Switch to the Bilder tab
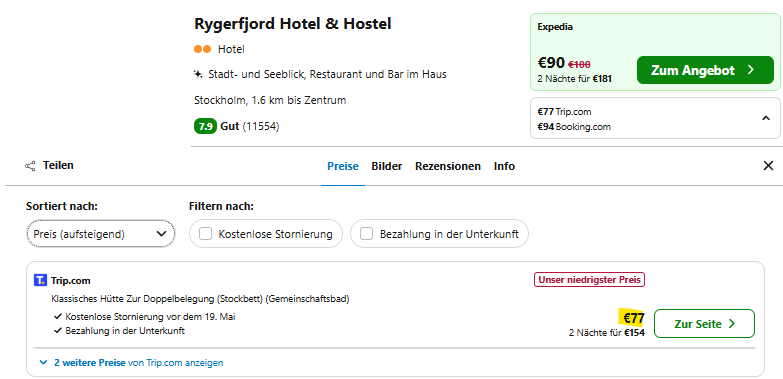The image size is (783, 379). [387, 166]
